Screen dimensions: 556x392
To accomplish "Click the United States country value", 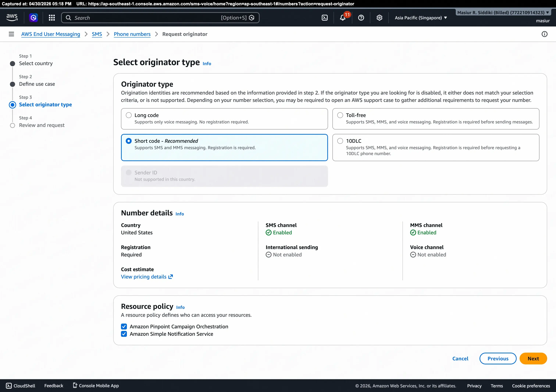I will 137,233.
